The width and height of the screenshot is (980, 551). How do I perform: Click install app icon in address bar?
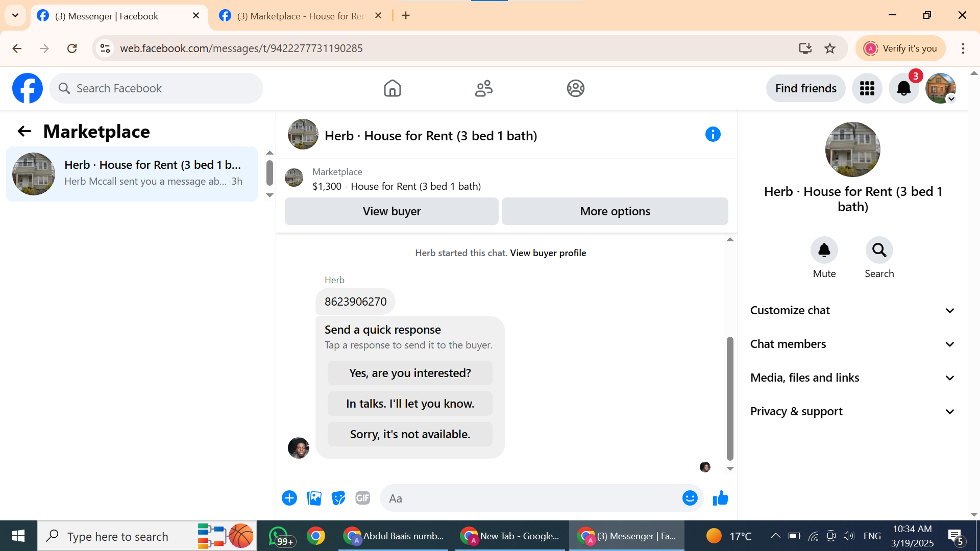click(x=805, y=48)
